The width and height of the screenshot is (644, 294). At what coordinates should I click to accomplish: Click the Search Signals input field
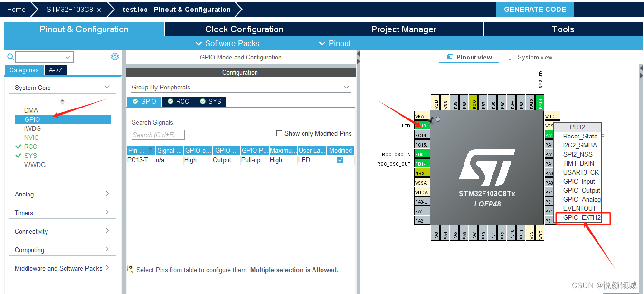[158, 135]
